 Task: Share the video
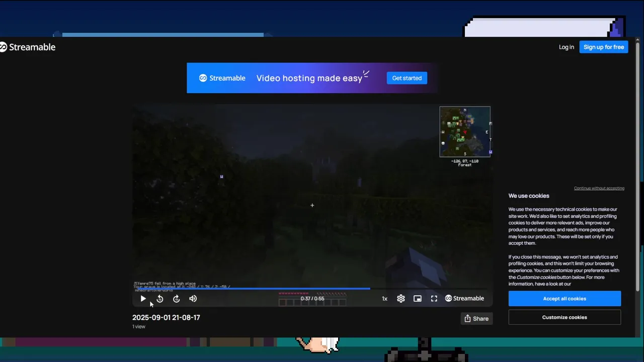[476, 318]
